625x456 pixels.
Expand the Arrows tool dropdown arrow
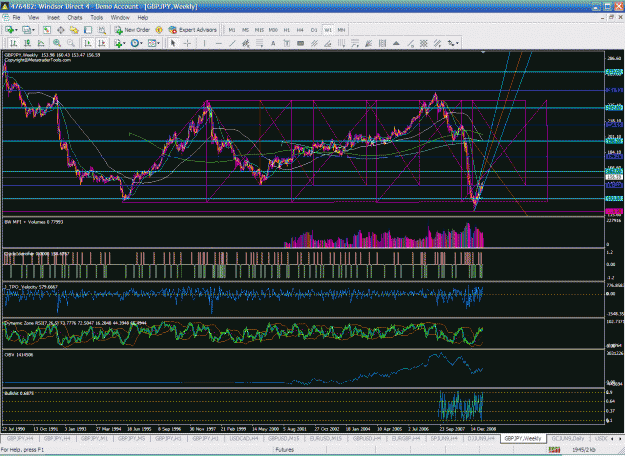coord(457,43)
